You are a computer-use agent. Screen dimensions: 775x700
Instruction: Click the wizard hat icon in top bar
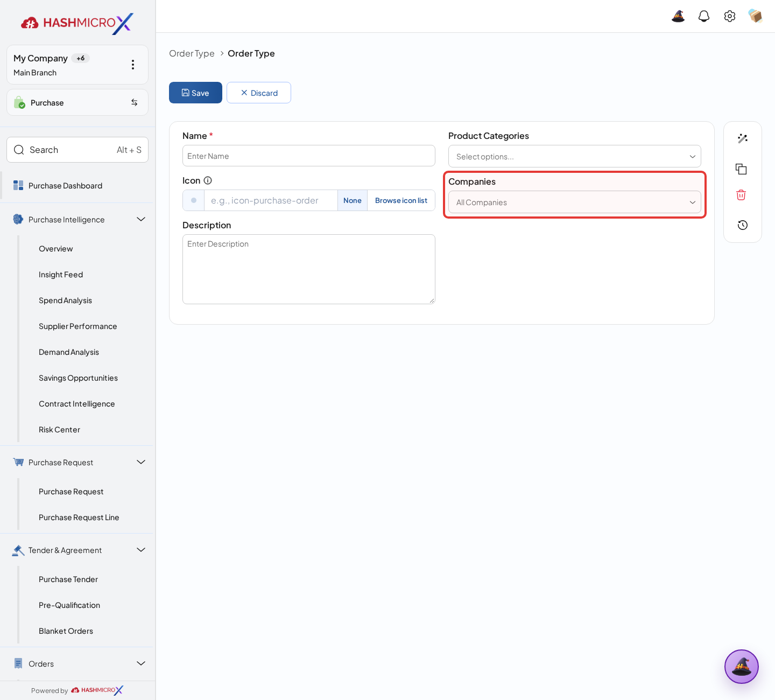(678, 16)
